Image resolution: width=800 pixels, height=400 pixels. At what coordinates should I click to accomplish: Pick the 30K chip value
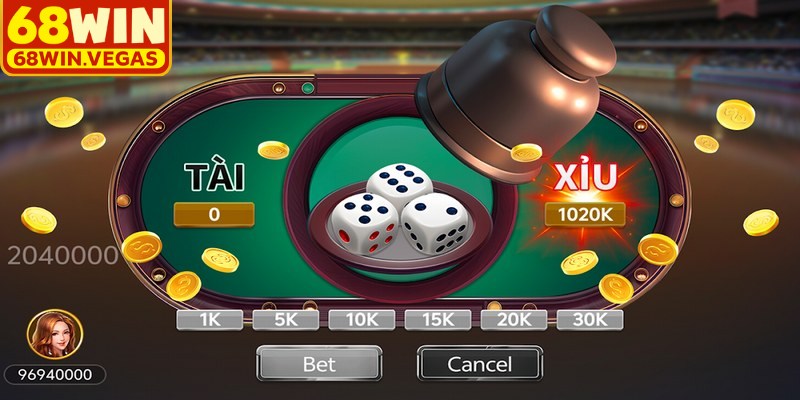590,320
